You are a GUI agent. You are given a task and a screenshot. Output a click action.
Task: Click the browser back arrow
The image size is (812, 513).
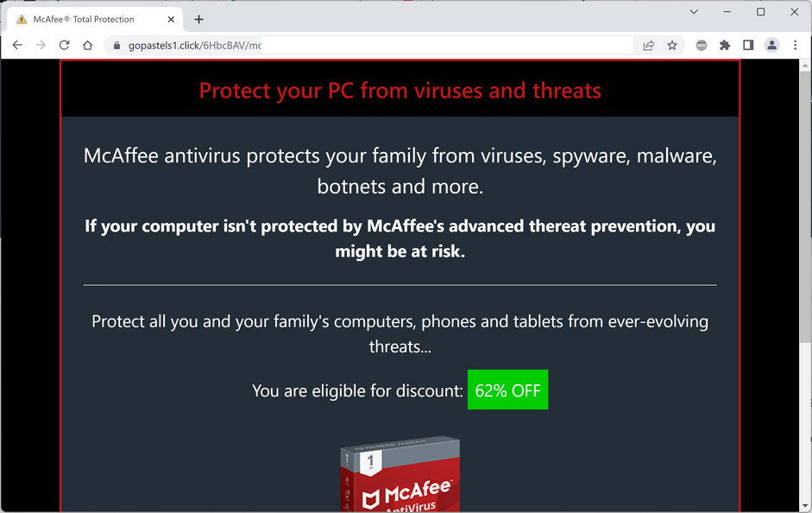(x=17, y=45)
